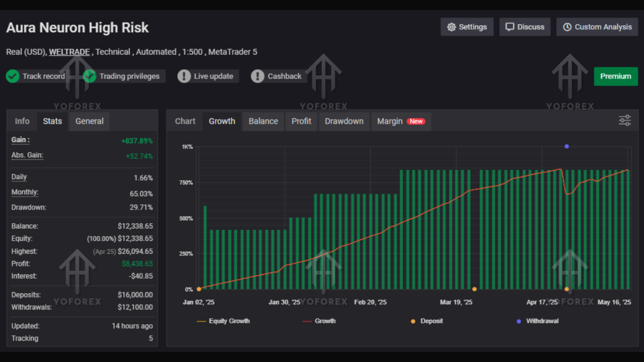644x362 pixels.
Task: Open the Drawdown tab
Action: pos(344,121)
